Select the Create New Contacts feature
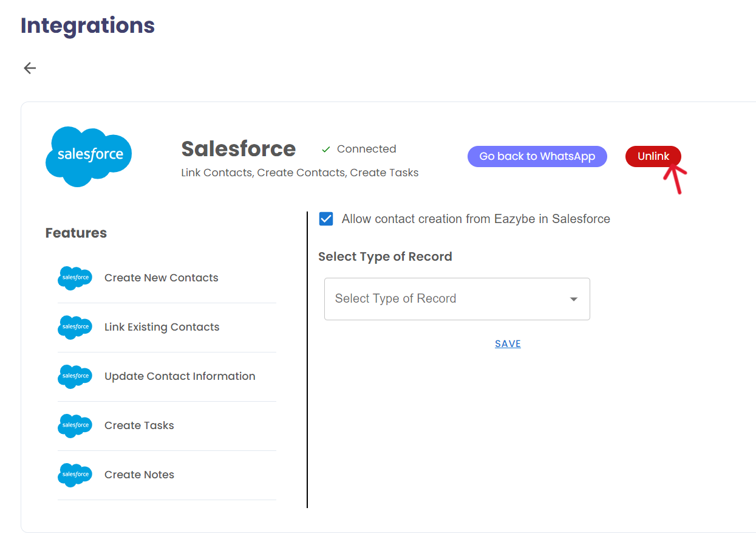This screenshot has height=533, width=756. click(161, 278)
